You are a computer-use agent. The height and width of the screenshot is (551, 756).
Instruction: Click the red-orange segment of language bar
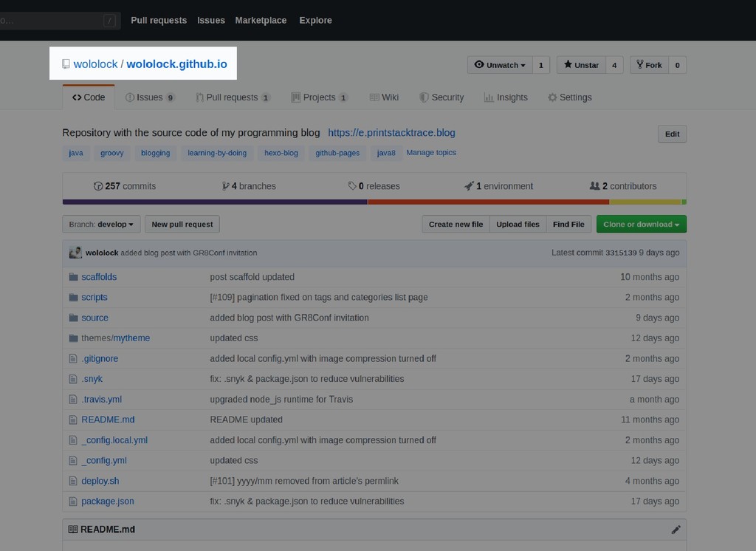click(x=488, y=202)
